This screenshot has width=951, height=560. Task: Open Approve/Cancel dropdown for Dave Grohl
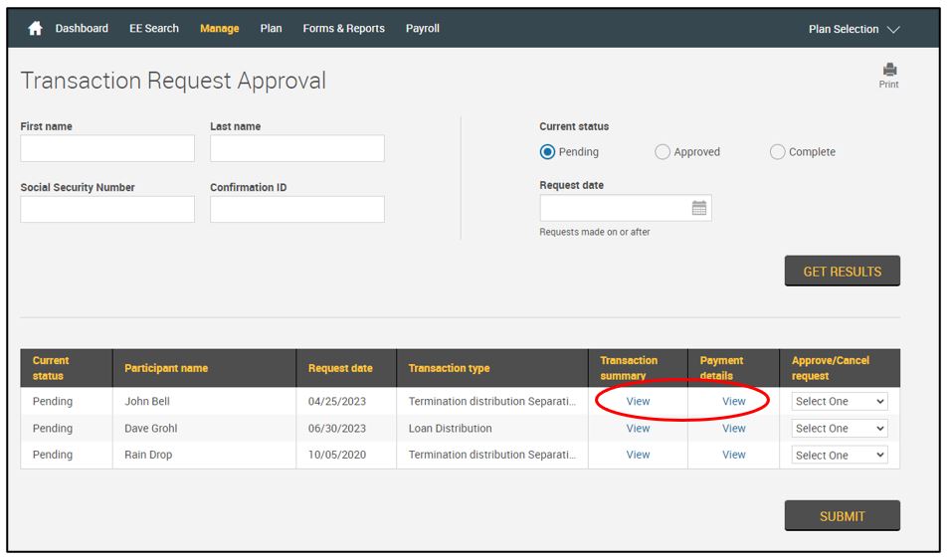coord(840,429)
